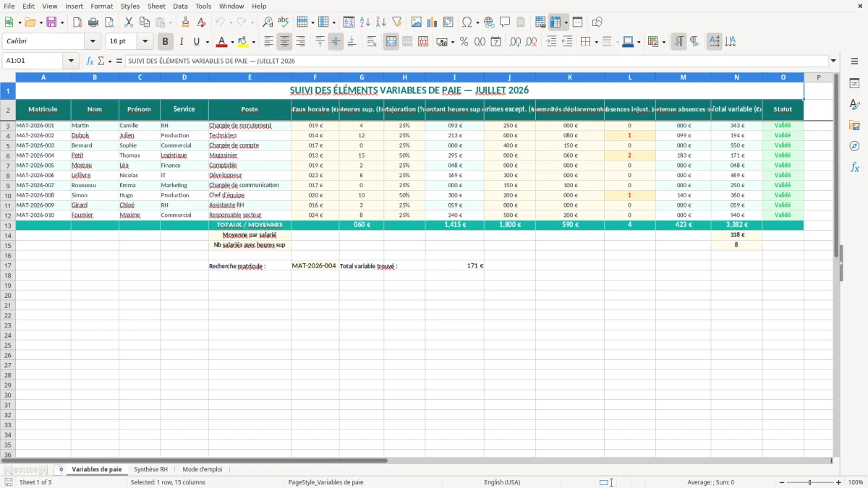Cut the selection with scissors icon
868x488 pixels.
(x=128, y=22)
